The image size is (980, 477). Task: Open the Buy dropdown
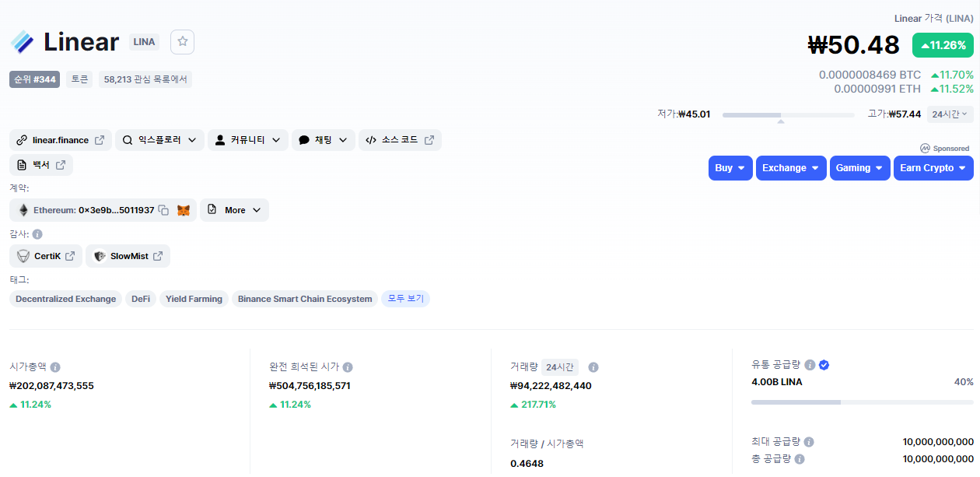tap(730, 168)
